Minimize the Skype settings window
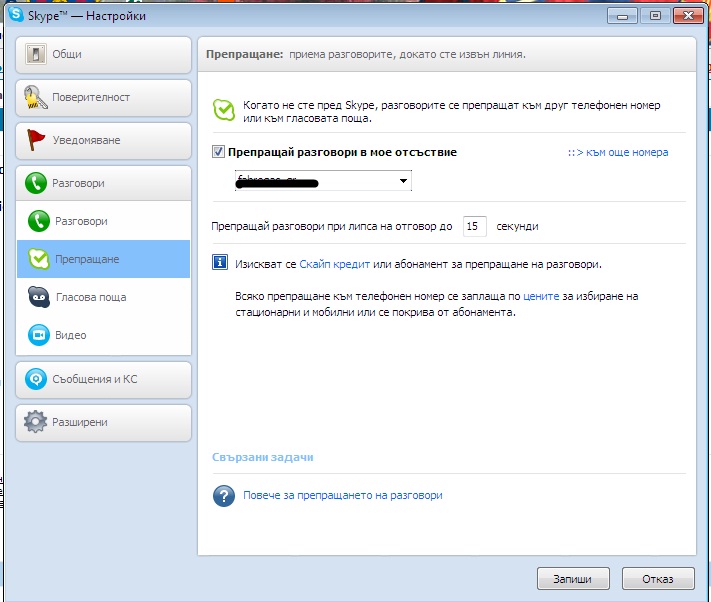The image size is (711, 602). click(x=622, y=16)
